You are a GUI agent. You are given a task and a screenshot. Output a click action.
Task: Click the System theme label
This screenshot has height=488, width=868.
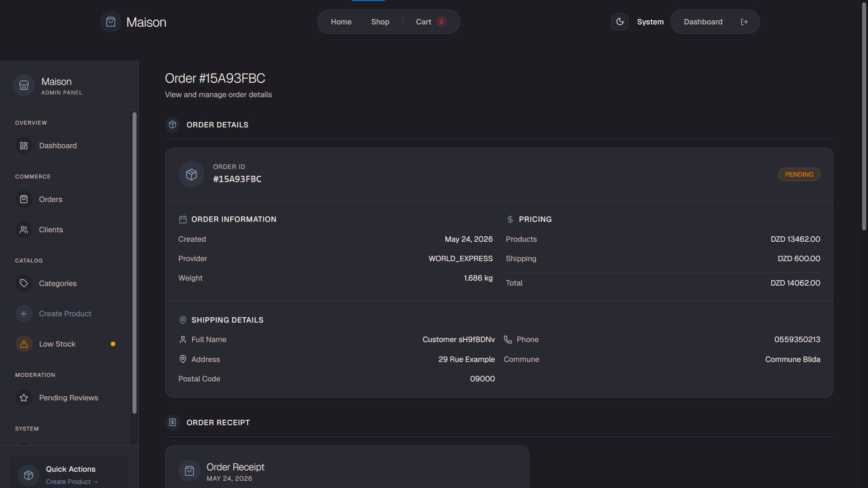pos(650,22)
